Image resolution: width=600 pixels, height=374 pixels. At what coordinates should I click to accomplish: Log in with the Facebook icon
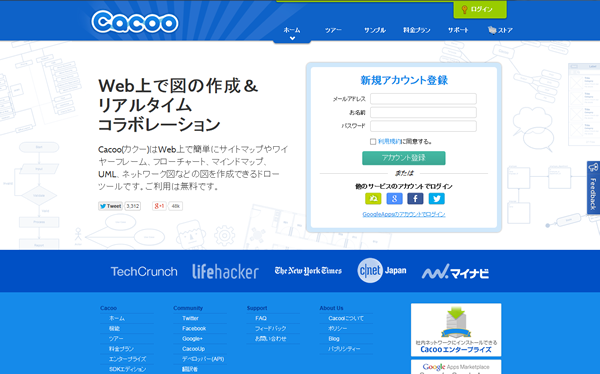415,198
